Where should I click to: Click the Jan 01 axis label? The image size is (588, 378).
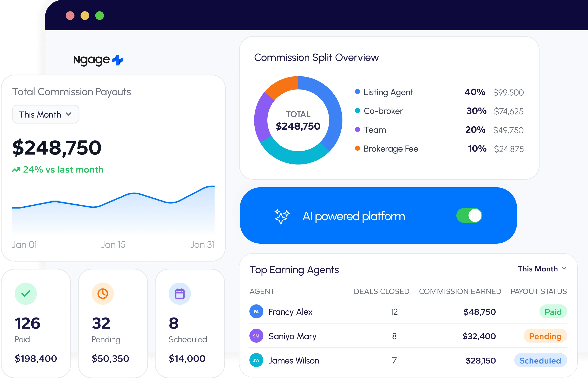pyautogui.click(x=24, y=245)
